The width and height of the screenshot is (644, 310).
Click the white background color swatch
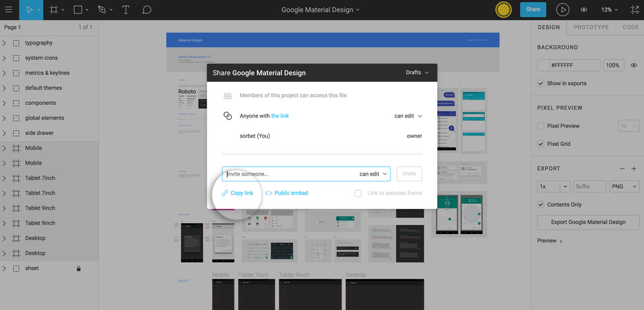[x=542, y=65]
